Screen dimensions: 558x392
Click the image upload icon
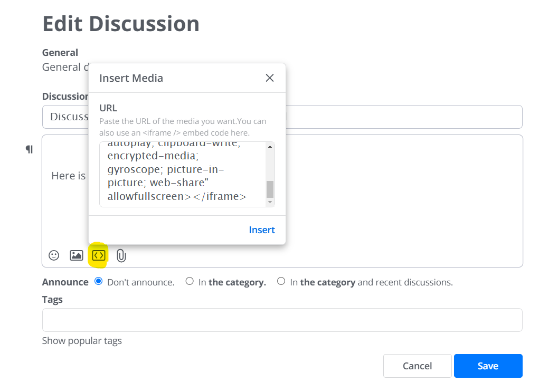pyautogui.click(x=77, y=255)
